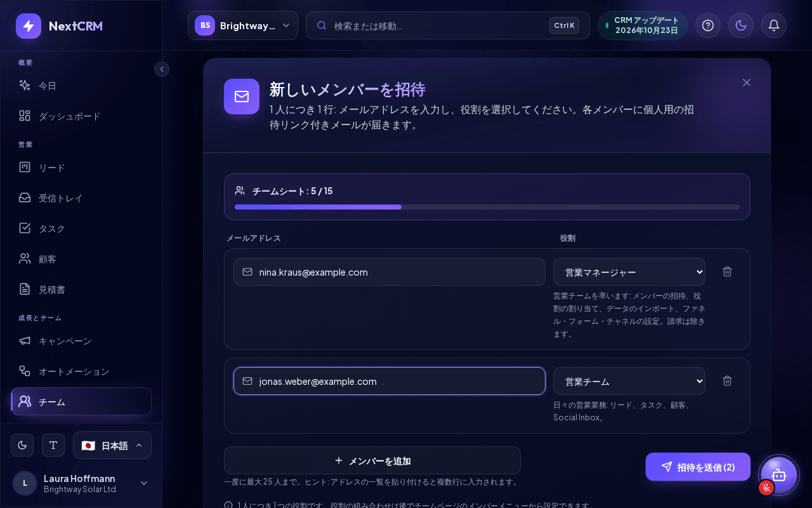This screenshot has height=508, width=812.
Task: Select チーム in sidebar
Action: click(x=81, y=402)
